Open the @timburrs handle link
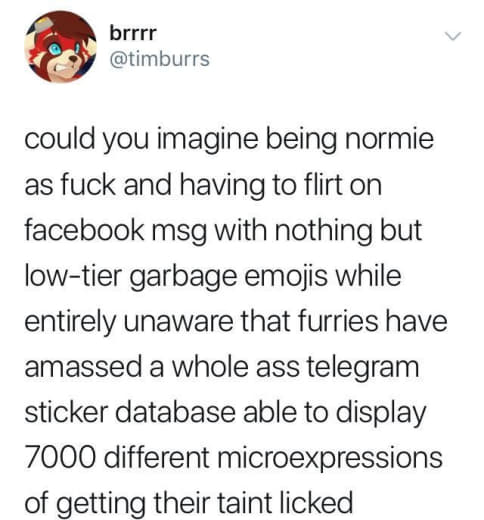Image resolution: width=484 pixels, height=520 pixels. click(x=160, y=59)
